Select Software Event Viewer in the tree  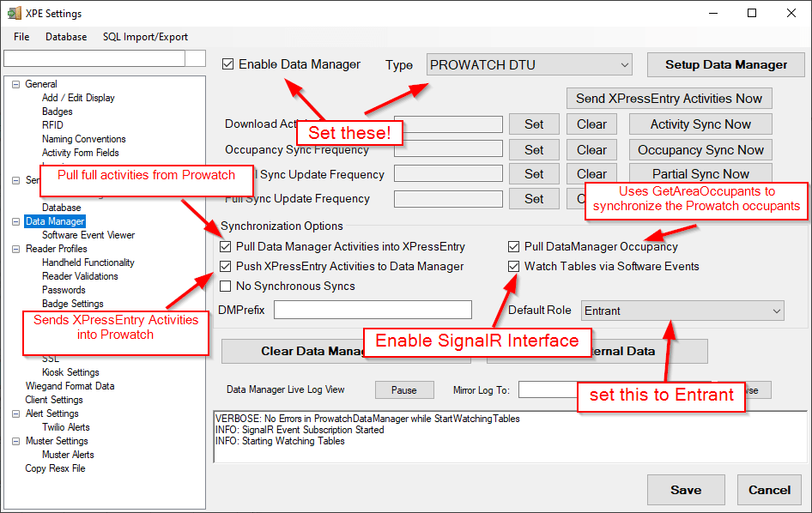pos(88,235)
